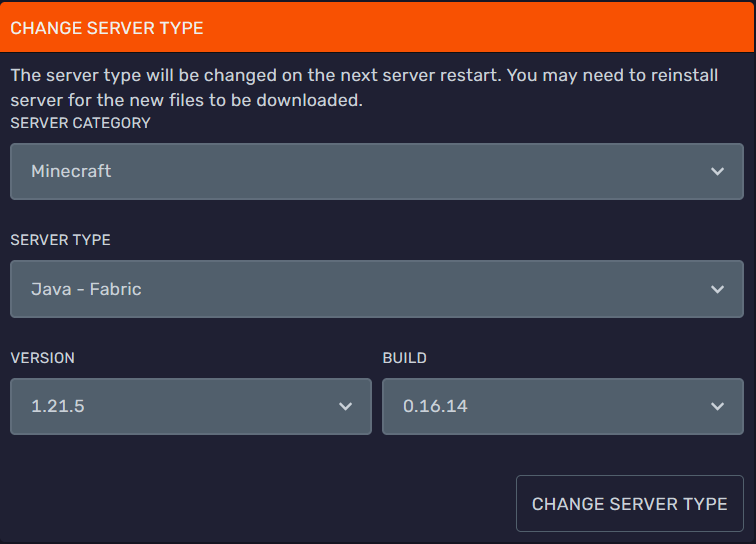Viewport: 756px width, 544px height.
Task: Click the empty right side of the orange header bar
Action: pos(550,28)
